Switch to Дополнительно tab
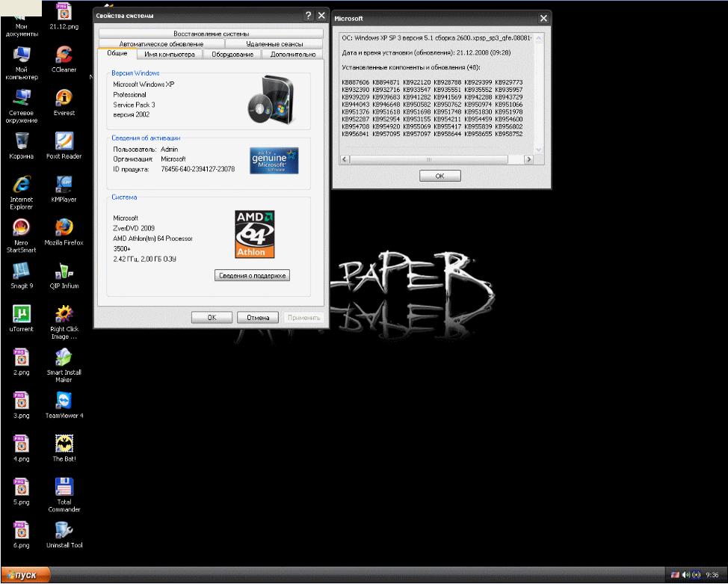The width and height of the screenshot is (728, 584). pos(292,55)
